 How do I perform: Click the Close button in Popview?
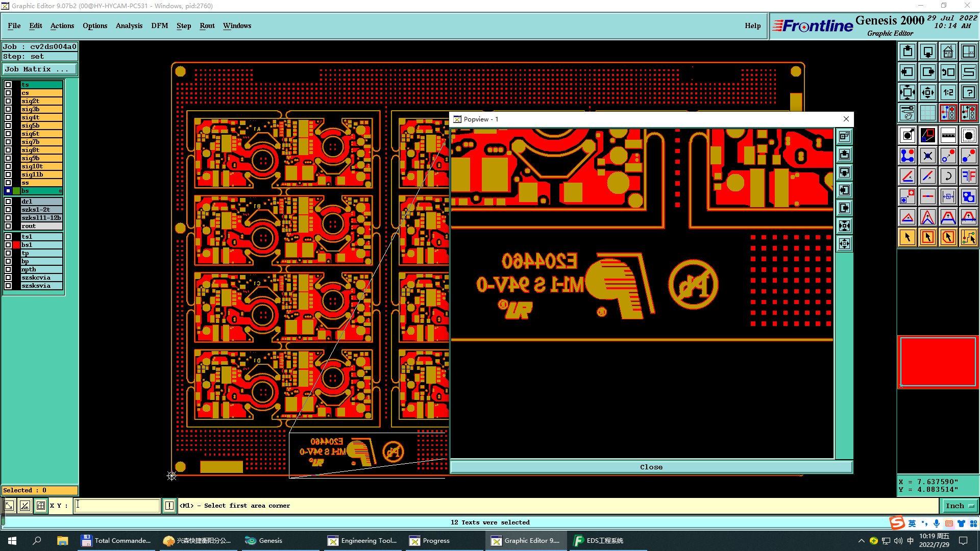[x=651, y=467]
